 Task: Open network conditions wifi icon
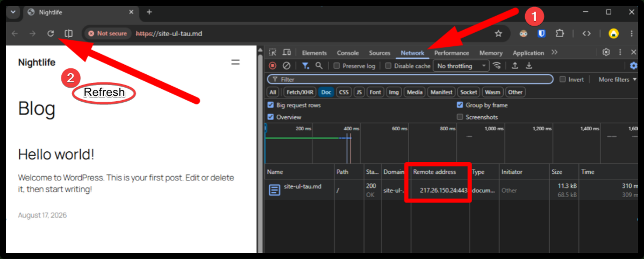pyautogui.click(x=497, y=66)
